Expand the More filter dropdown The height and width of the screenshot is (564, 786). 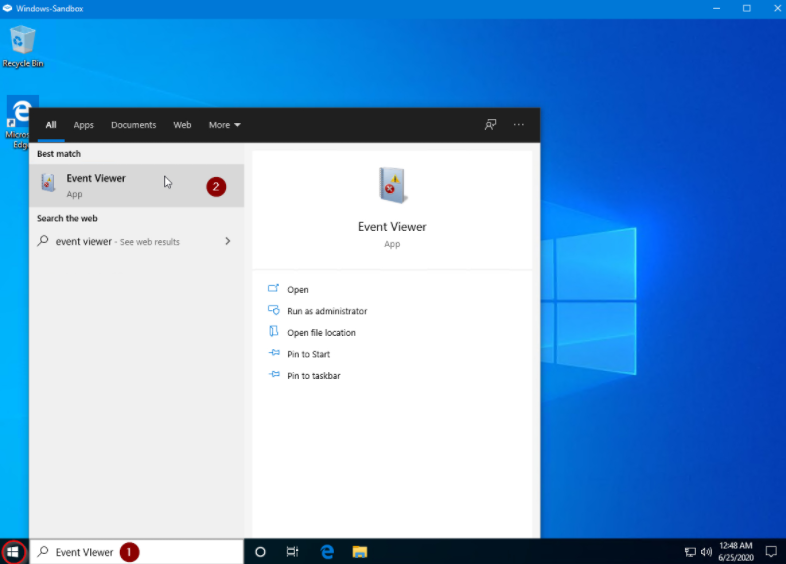coord(224,125)
